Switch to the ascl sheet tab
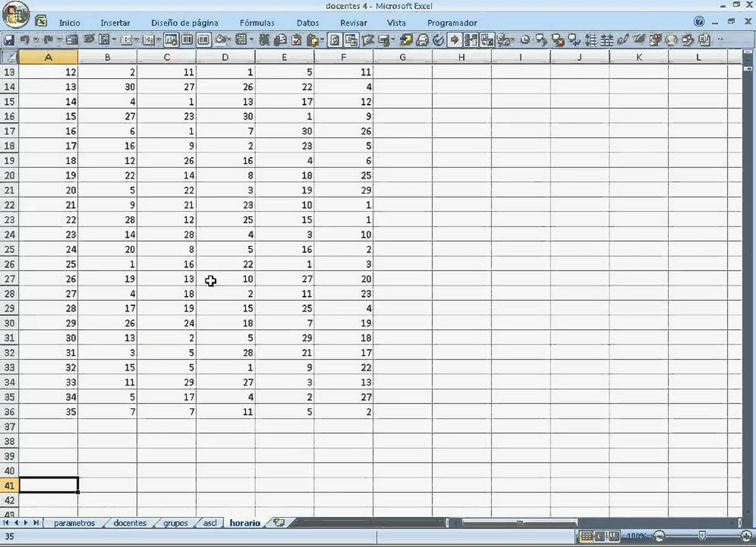The height and width of the screenshot is (547, 756). [210, 523]
